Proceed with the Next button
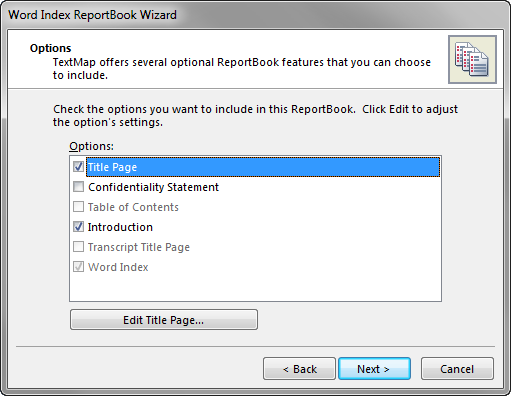This screenshot has height=396, width=511. (x=374, y=369)
